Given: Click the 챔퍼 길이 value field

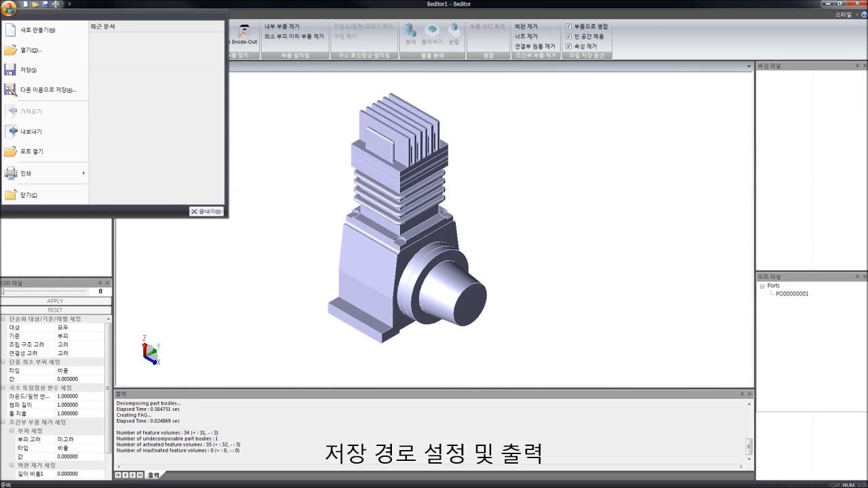Looking at the screenshot, I should tap(79, 405).
